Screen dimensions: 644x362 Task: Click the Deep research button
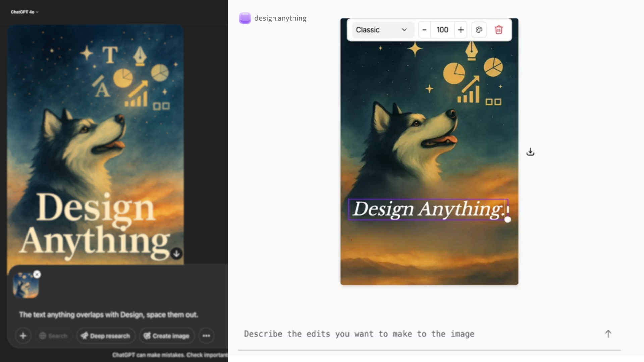[x=106, y=336]
